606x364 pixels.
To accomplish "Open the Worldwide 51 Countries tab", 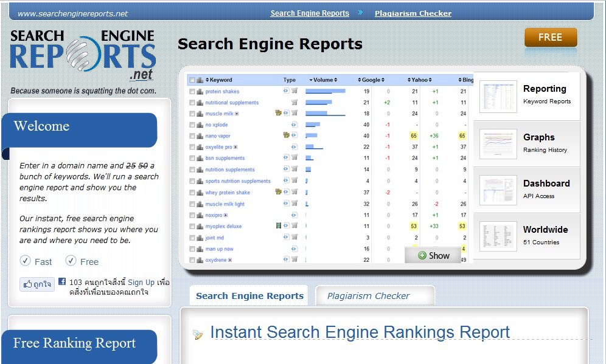I will 526,236.
